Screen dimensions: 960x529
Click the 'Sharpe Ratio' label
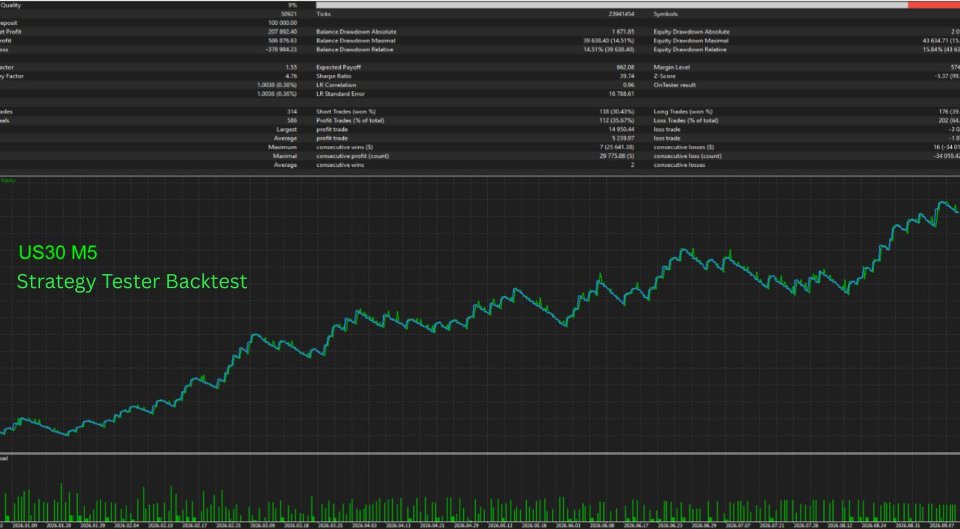334,76
